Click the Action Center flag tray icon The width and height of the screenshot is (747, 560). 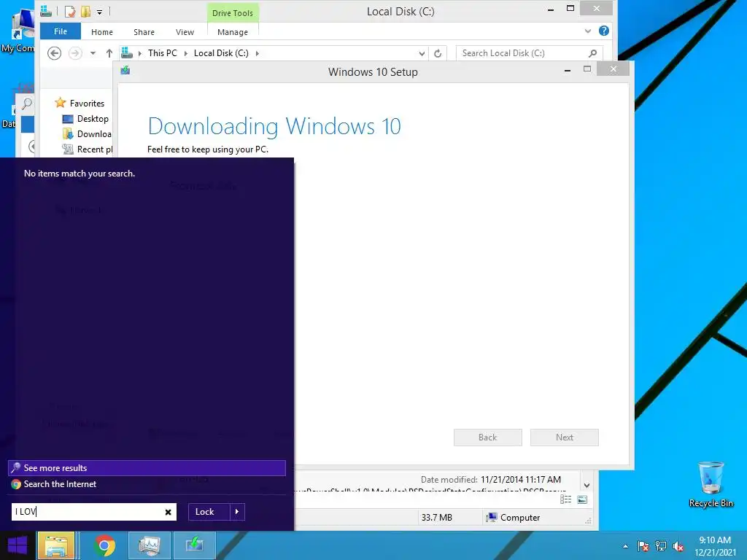pos(643,546)
